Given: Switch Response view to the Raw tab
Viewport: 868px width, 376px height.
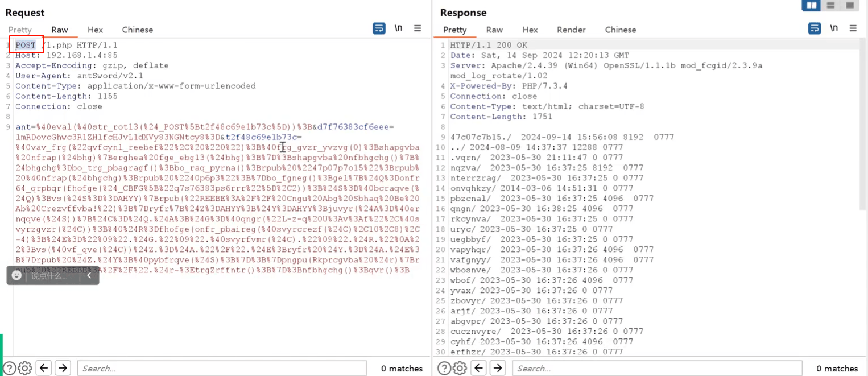Looking at the screenshot, I should (495, 30).
